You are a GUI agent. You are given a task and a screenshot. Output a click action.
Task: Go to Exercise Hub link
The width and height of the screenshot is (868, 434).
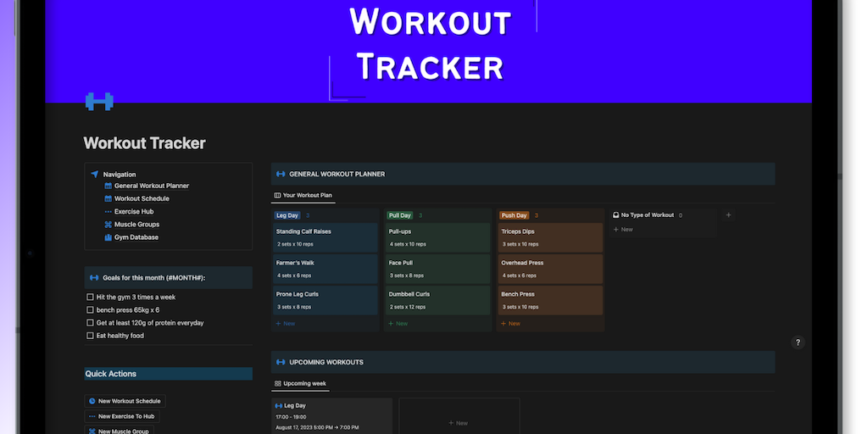pyautogui.click(x=134, y=211)
